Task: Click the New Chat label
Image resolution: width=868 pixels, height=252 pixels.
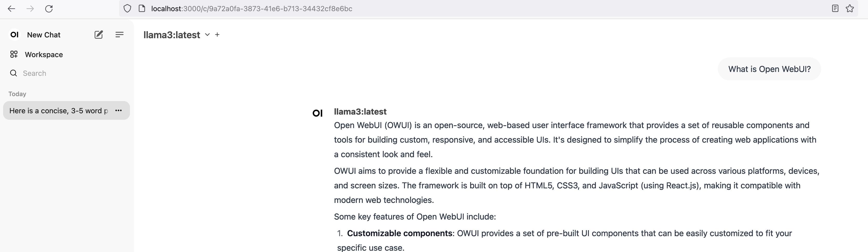Action: tap(44, 35)
